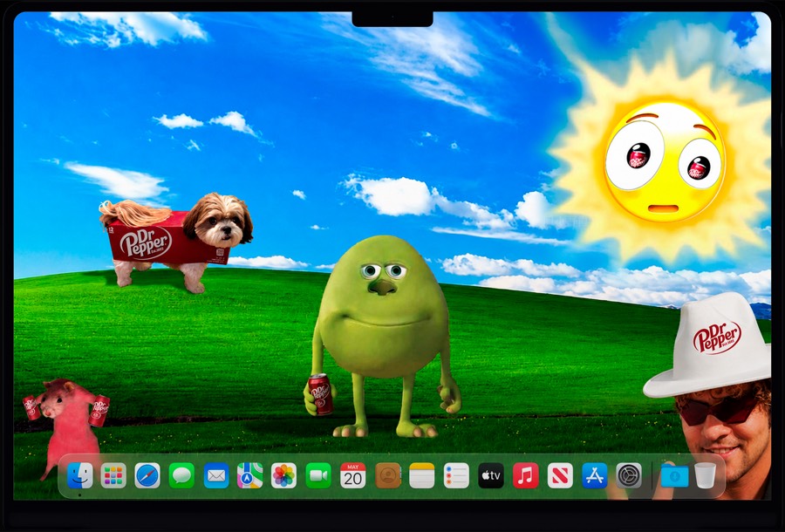This screenshot has height=532, width=785.
Task: Launch Maps app from dock
Action: (x=250, y=475)
